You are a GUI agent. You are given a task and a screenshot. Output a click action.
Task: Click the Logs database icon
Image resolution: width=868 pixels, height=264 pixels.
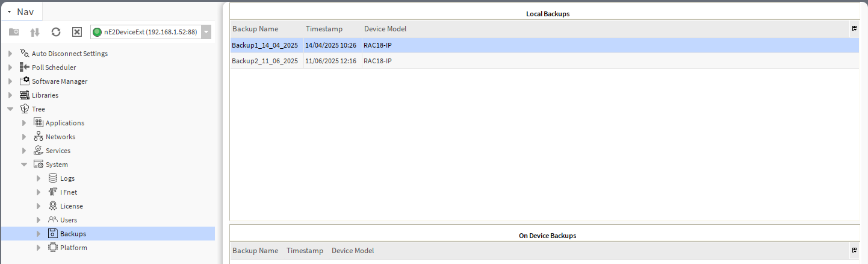pos(53,178)
